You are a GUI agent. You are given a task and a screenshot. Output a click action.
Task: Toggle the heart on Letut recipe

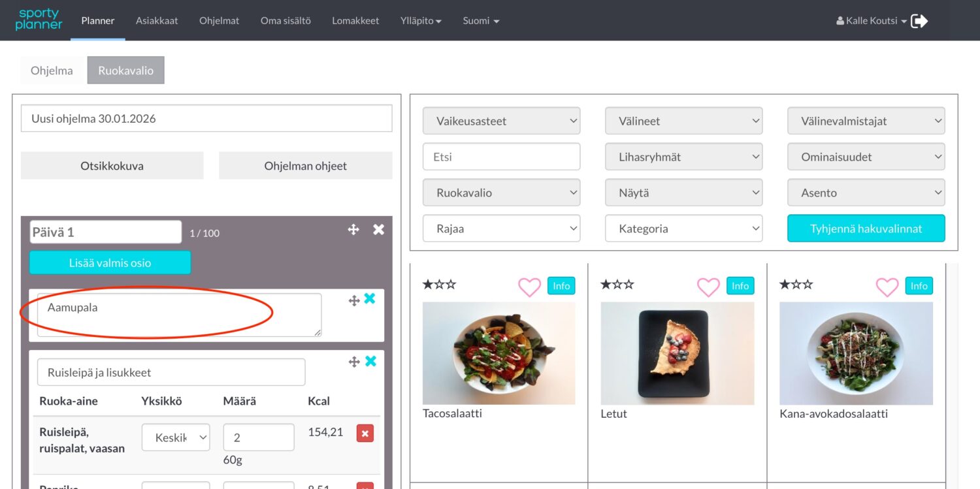[708, 287]
